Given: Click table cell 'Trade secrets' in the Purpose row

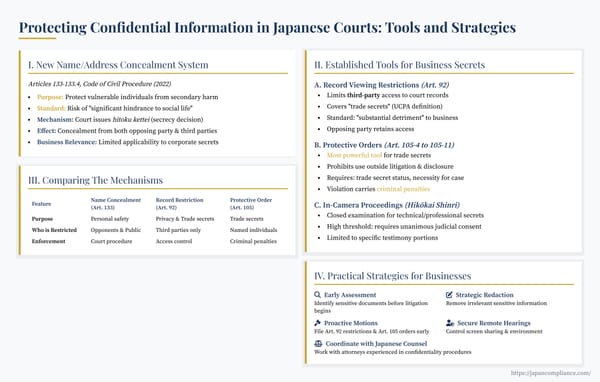Looking at the screenshot, I should (246, 219).
